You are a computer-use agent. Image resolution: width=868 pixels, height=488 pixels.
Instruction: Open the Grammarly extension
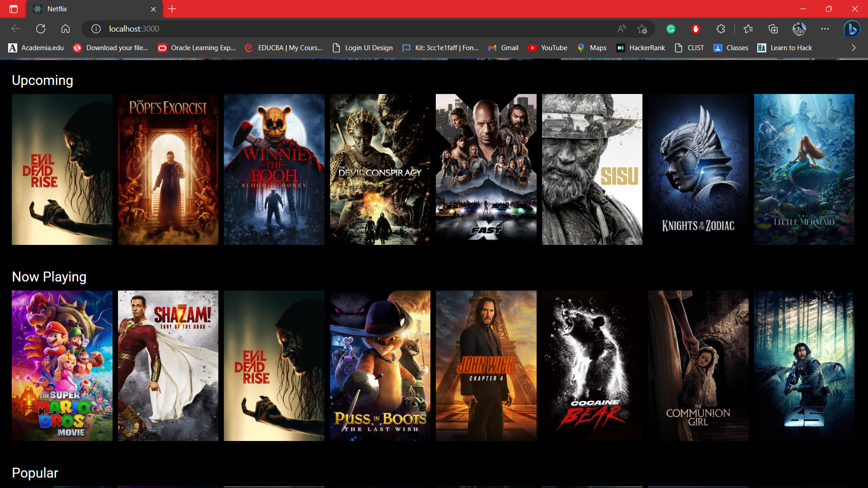click(x=671, y=28)
